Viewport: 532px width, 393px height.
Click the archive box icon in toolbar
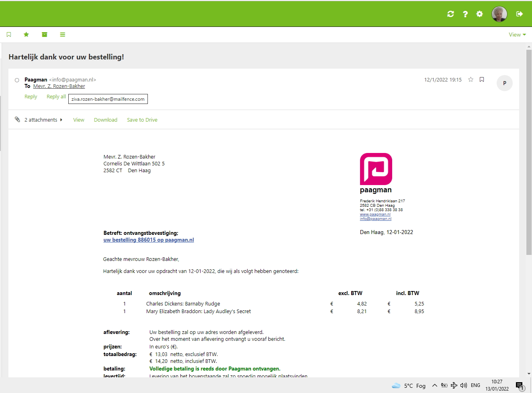tap(45, 35)
